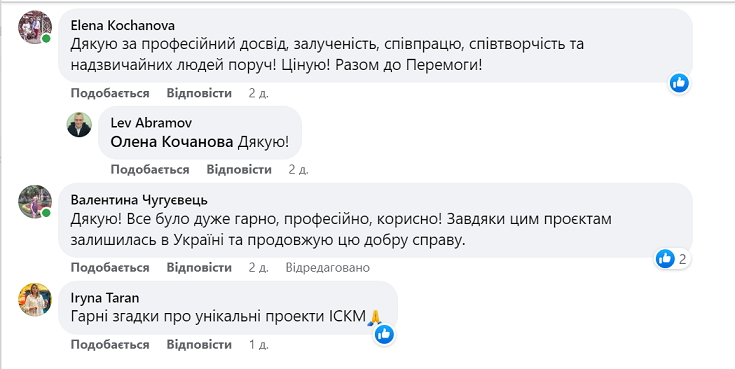Open Elena Kochanova's profile picture
735x369 pixels.
pyautogui.click(x=35, y=27)
